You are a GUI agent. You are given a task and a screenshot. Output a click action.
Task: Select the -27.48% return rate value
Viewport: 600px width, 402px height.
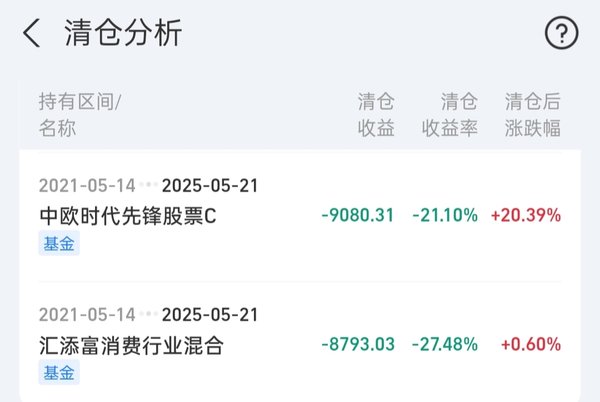coord(445,344)
